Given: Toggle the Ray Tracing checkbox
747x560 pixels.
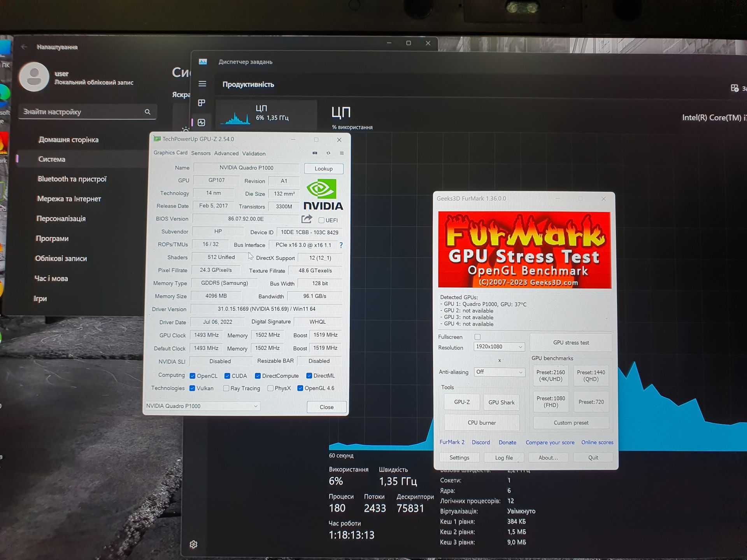Looking at the screenshot, I should pos(226,388).
